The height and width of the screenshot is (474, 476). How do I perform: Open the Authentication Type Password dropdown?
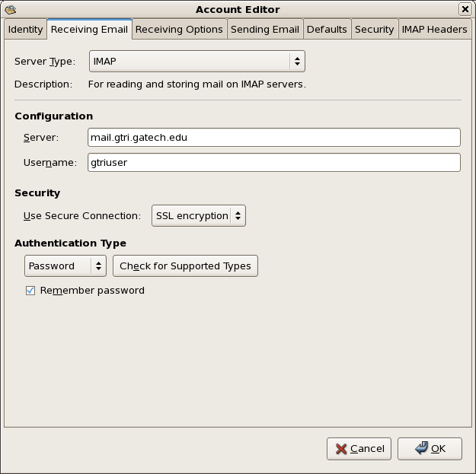coord(65,266)
